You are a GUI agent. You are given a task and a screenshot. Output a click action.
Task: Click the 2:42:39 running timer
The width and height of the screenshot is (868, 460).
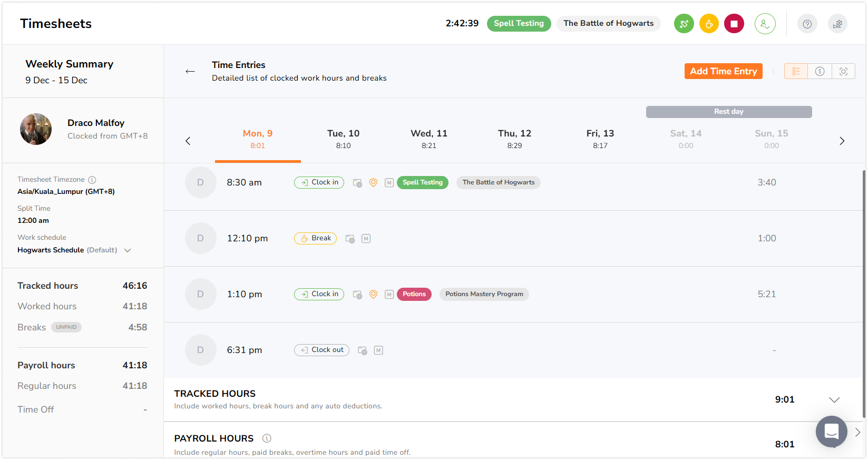[462, 23]
